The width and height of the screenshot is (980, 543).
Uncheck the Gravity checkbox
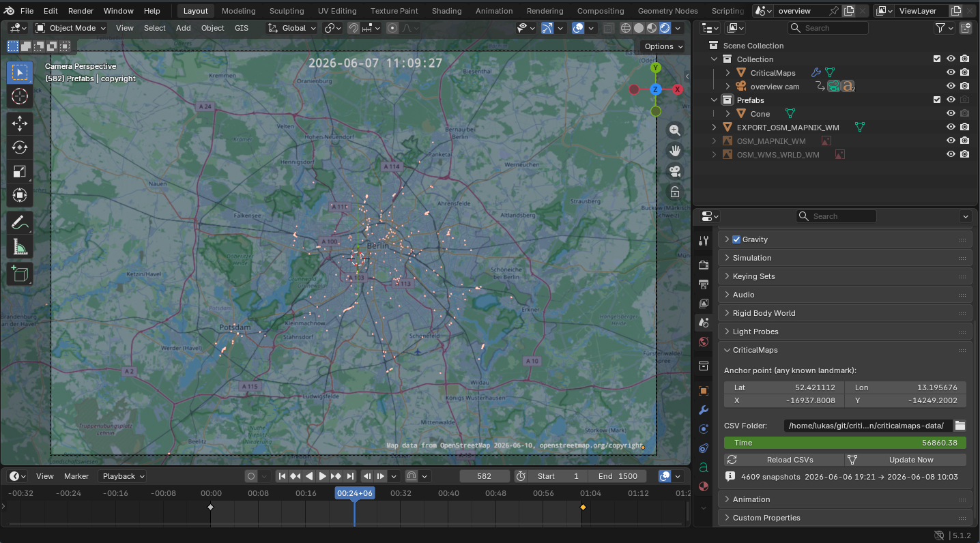[x=736, y=239]
